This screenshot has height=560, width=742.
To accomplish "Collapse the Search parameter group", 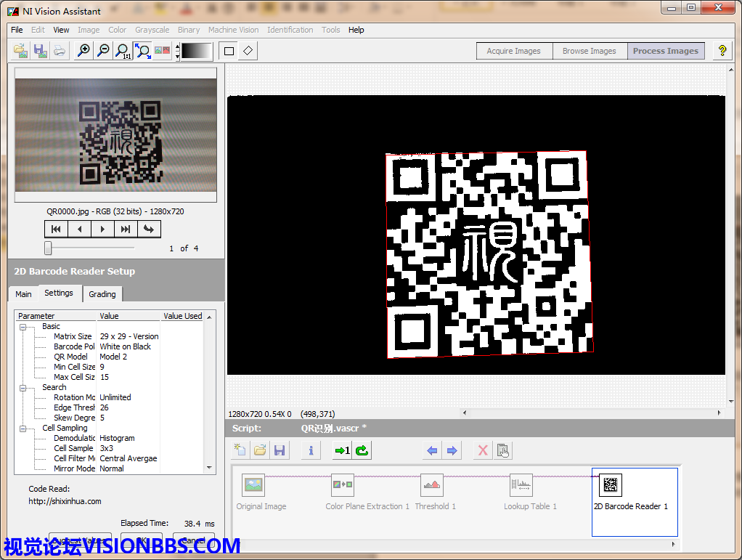I will point(23,388).
